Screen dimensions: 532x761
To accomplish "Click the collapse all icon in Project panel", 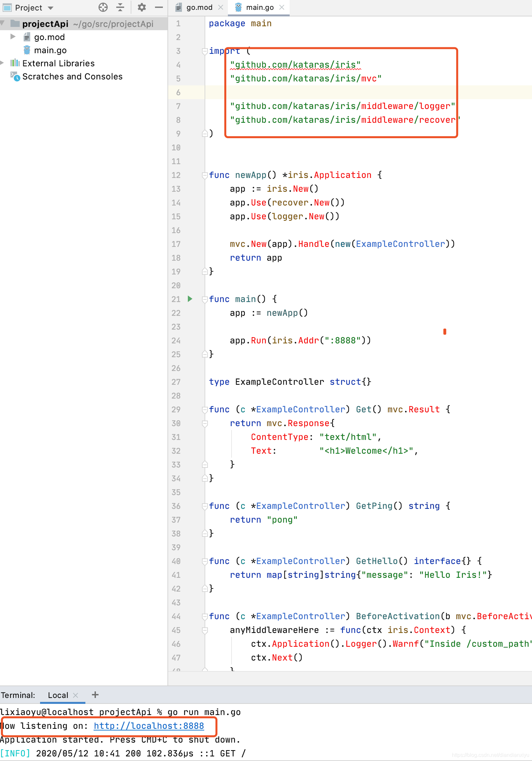I will pyautogui.click(x=120, y=7).
